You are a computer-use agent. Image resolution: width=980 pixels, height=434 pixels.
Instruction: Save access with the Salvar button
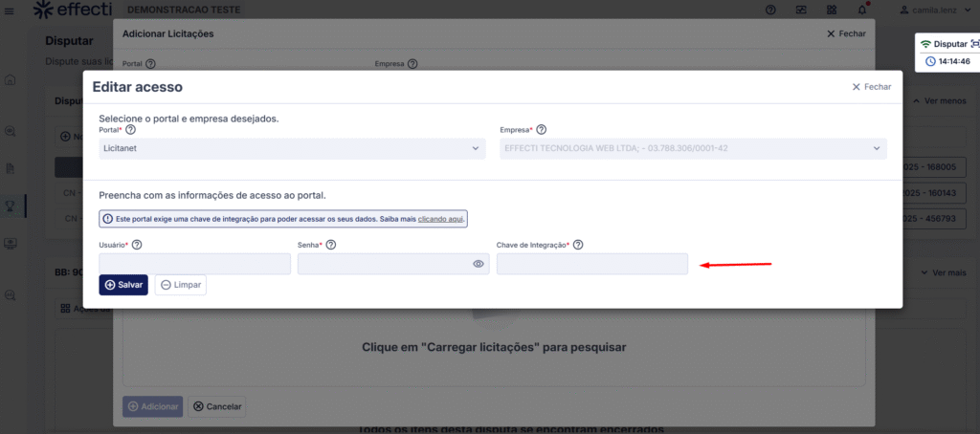(x=123, y=285)
